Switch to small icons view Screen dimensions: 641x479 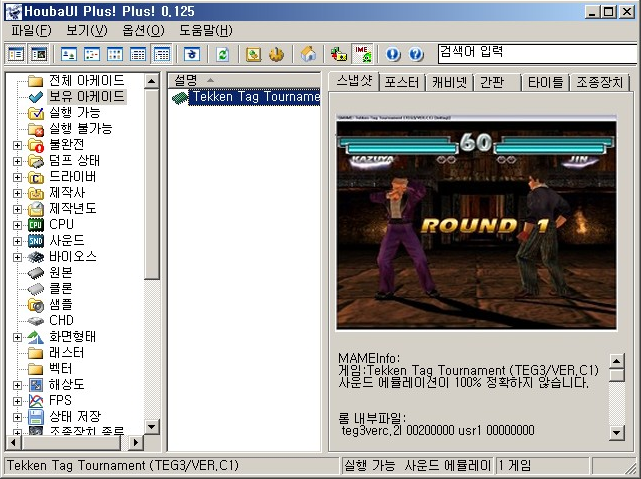click(92, 54)
